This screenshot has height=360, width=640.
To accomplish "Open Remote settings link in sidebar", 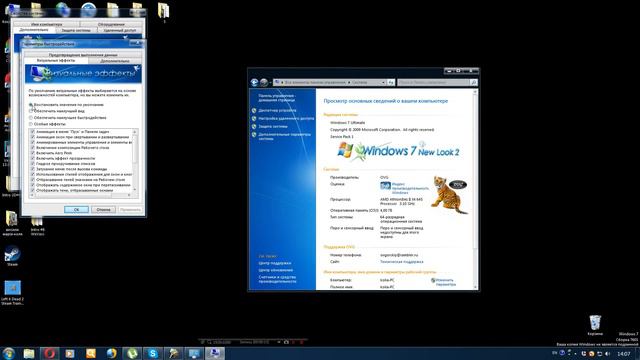I will click(x=286, y=118).
